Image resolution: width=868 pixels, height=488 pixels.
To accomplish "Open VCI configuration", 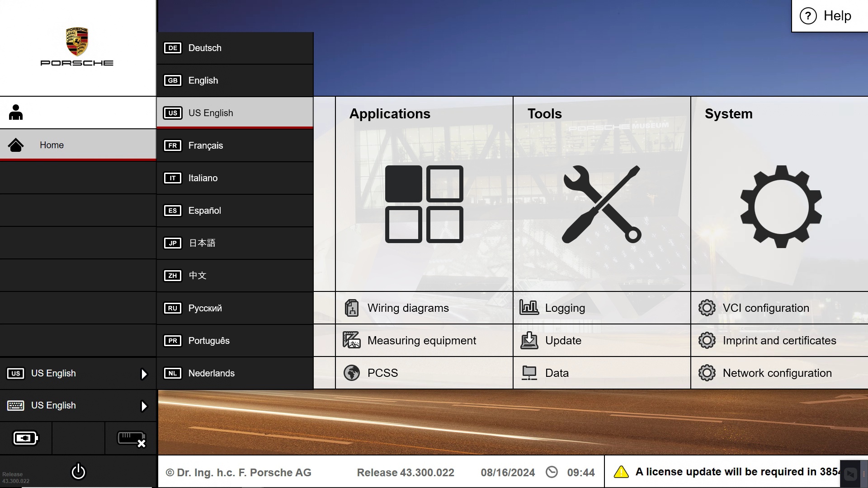I will (x=779, y=308).
